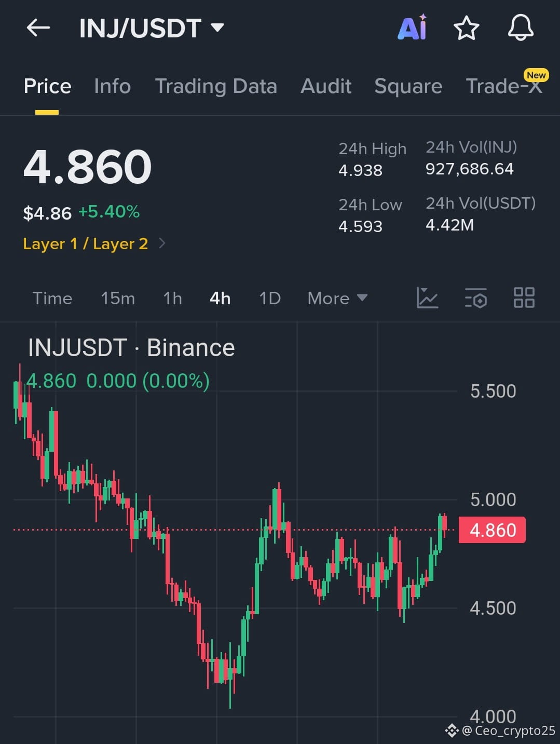Open chart indicators line-graph icon
560x744 pixels.
[x=427, y=298]
